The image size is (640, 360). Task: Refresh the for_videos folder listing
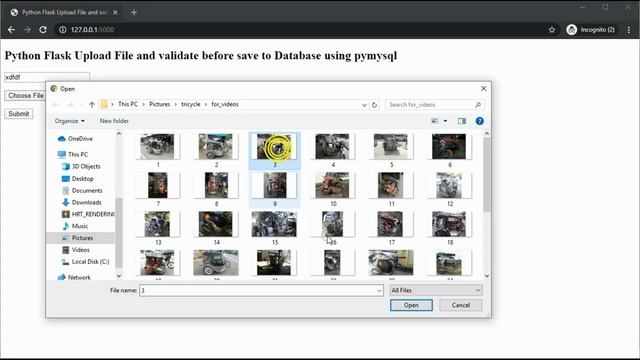tap(374, 104)
